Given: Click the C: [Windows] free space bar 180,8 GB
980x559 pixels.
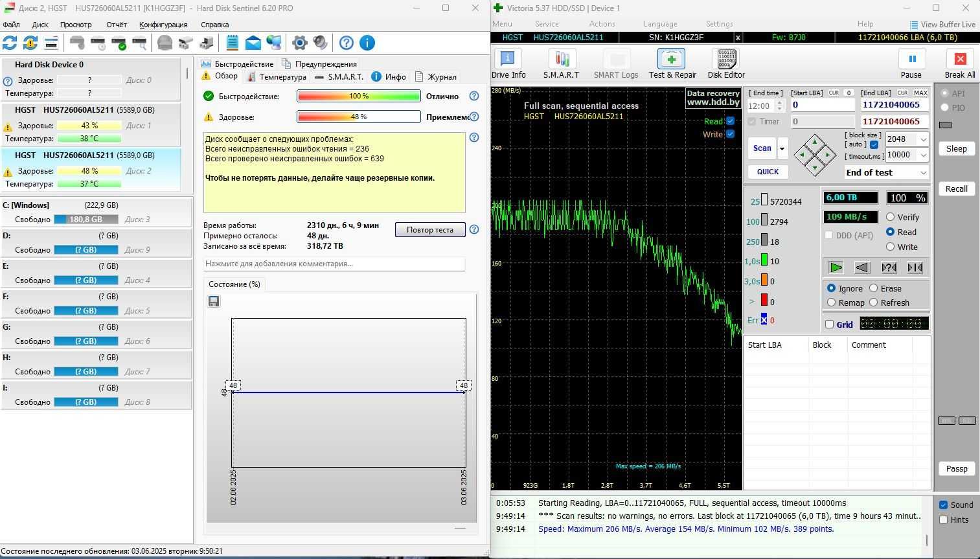Looking at the screenshot, I should 86,219.
